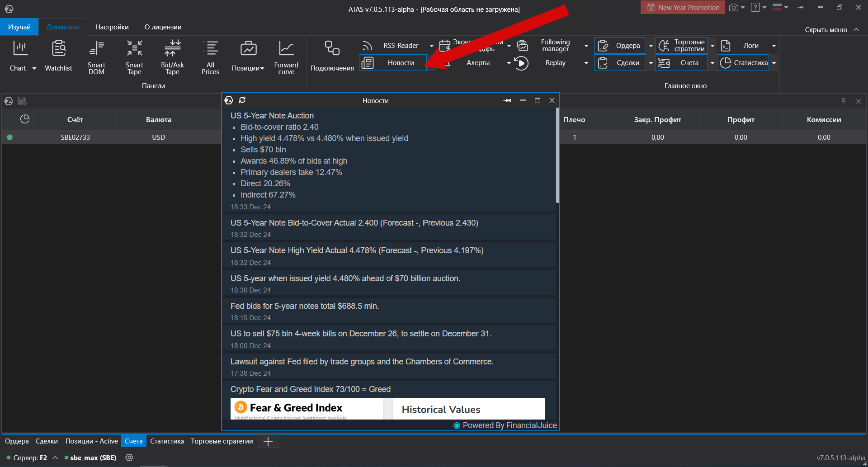This screenshot has width=868, height=467.
Task: Refresh the Новости news window
Action: (242, 100)
